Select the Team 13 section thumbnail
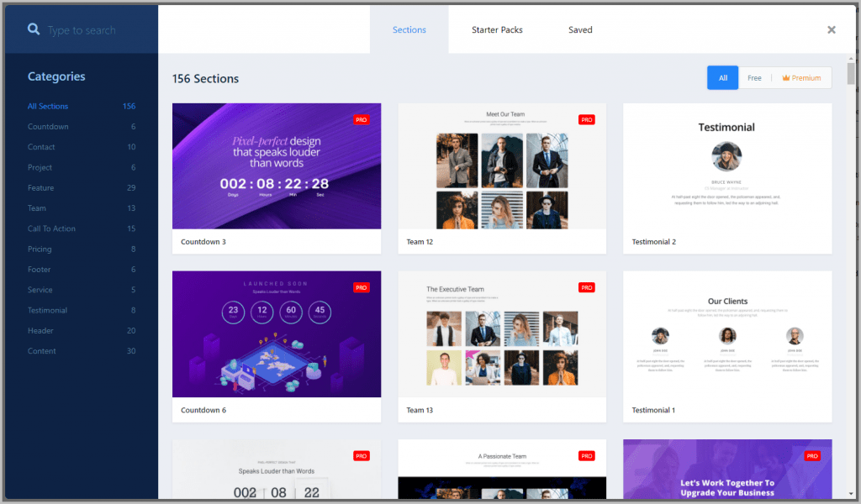 pyautogui.click(x=502, y=334)
